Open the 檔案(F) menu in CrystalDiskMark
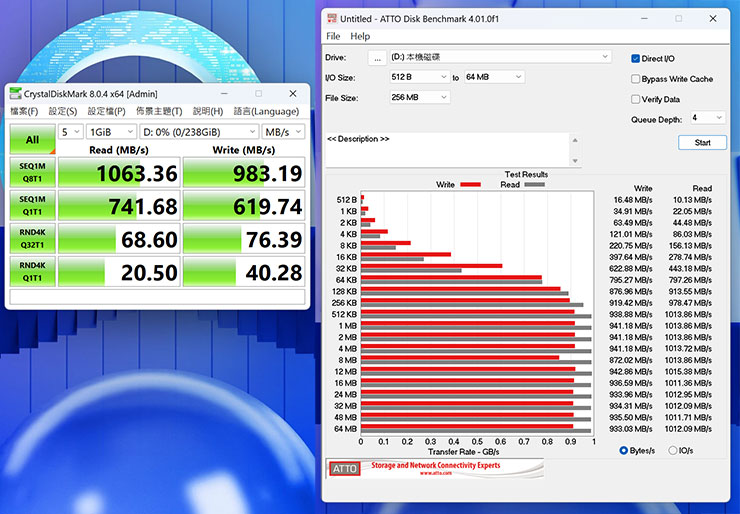 24,111
